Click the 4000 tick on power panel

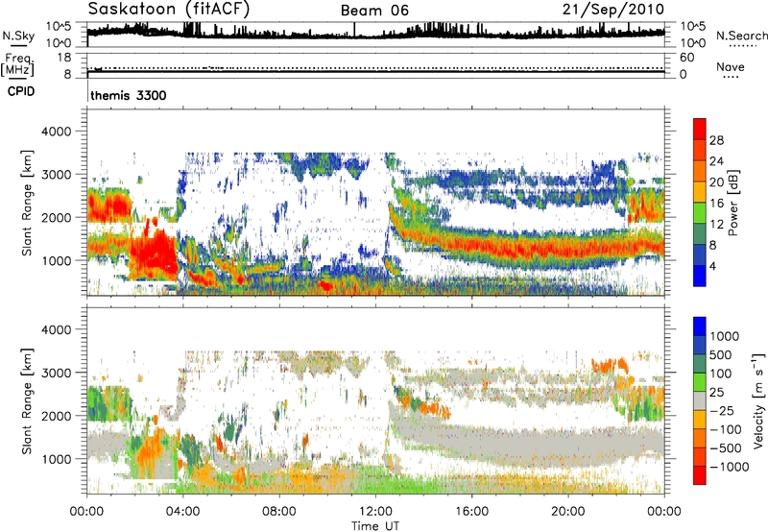coord(58,132)
